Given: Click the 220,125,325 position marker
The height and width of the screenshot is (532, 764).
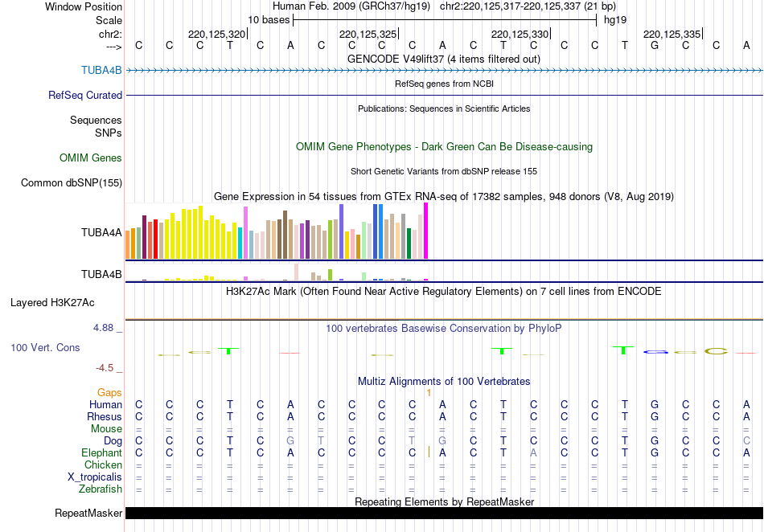Looking at the screenshot, I should [368, 34].
